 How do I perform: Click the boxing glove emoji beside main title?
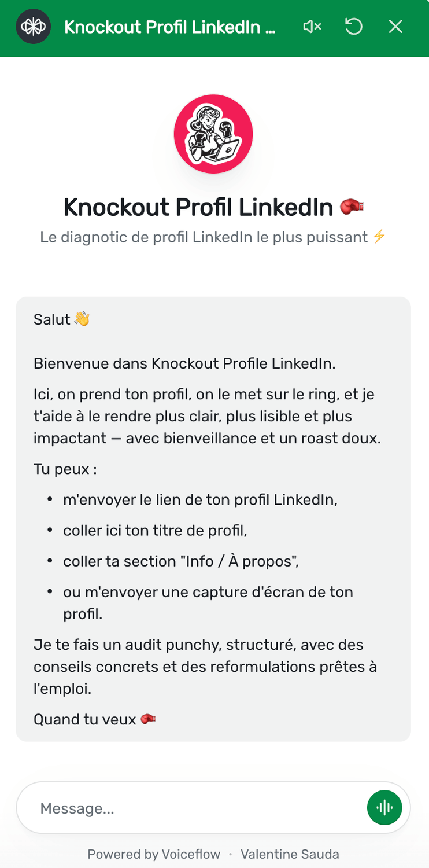click(x=352, y=207)
